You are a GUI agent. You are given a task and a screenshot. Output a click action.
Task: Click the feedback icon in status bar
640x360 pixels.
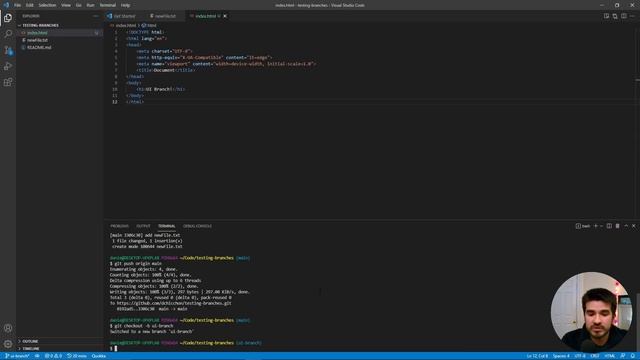[623, 356]
